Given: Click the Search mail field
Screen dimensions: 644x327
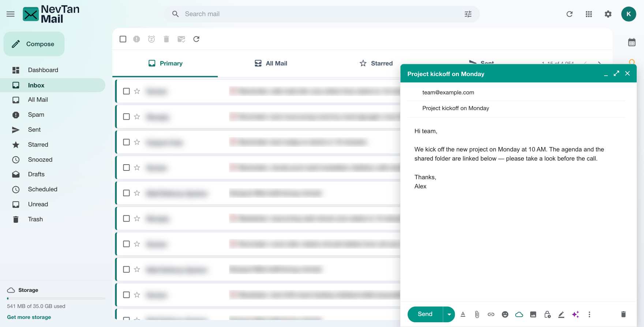Looking at the screenshot, I should tap(322, 14).
